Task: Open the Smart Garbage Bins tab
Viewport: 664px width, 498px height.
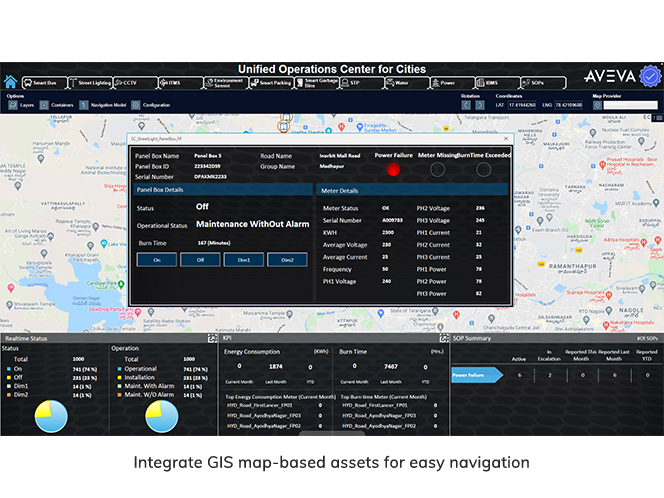Action: click(317, 83)
